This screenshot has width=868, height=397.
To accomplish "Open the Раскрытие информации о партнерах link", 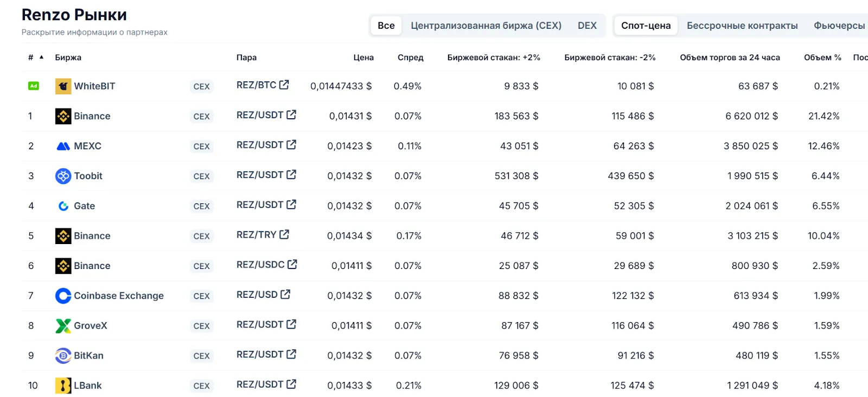I will [x=94, y=32].
